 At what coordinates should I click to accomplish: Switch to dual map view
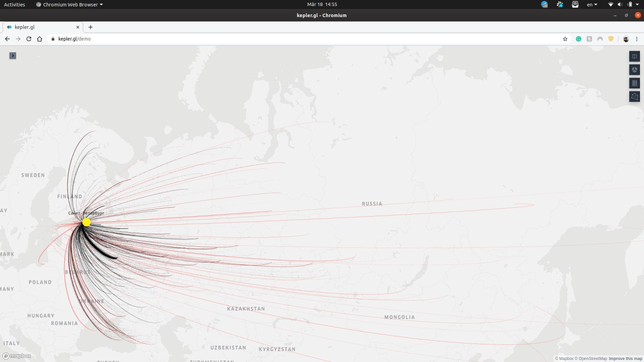(634, 56)
